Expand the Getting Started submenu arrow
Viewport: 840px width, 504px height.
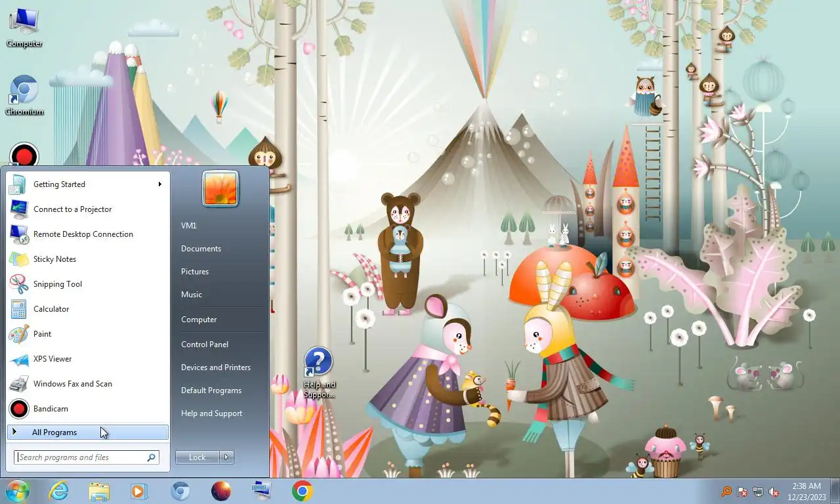[x=159, y=184]
